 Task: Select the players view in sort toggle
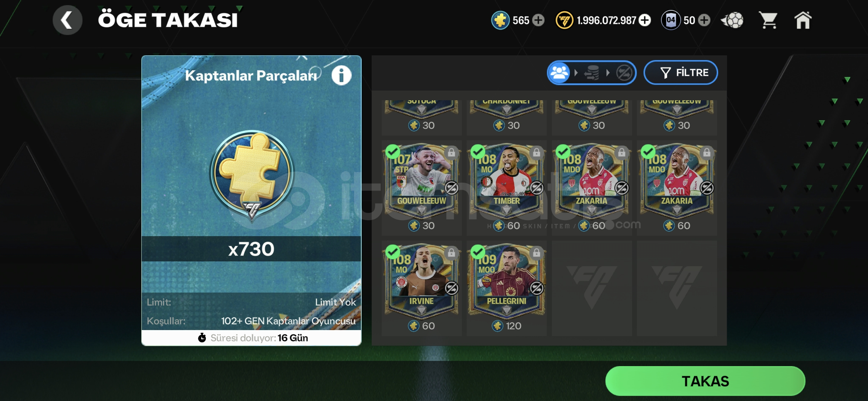click(x=560, y=72)
